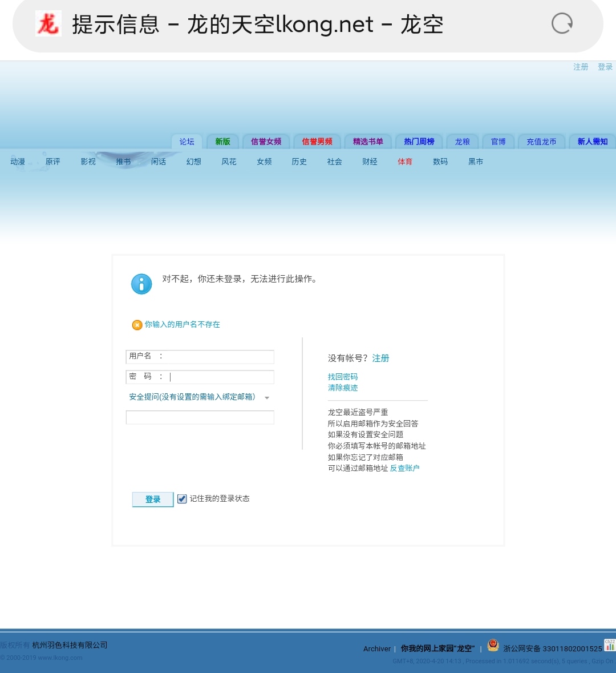This screenshot has height=673, width=616.
Task: Open the 精选书单 tab
Action: [x=367, y=141]
